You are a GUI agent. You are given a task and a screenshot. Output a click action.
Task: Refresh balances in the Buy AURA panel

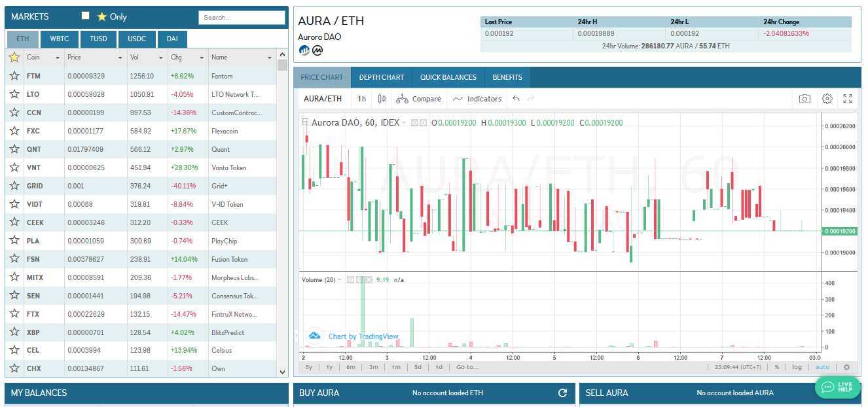tap(562, 393)
